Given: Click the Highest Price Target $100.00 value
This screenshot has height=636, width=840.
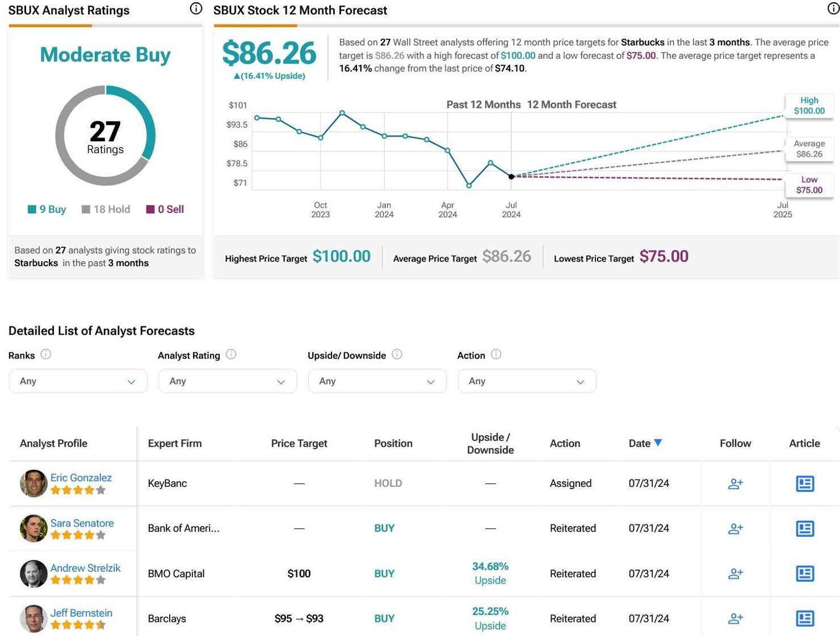Looking at the screenshot, I should coord(342,256).
